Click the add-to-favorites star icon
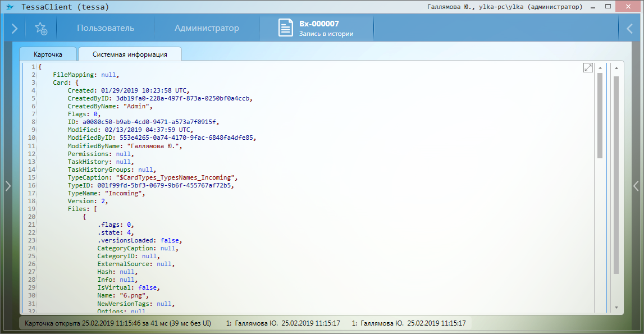 coord(40,28)
